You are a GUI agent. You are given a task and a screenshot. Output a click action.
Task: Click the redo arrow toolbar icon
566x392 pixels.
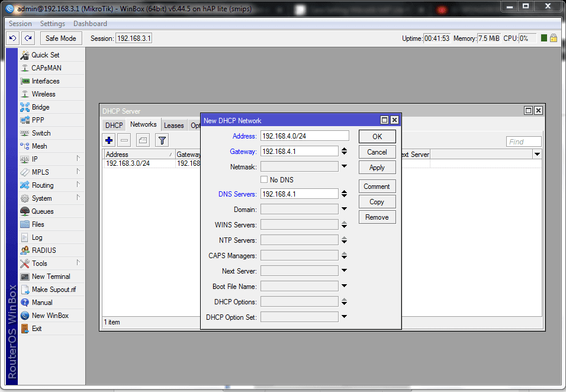28,38
